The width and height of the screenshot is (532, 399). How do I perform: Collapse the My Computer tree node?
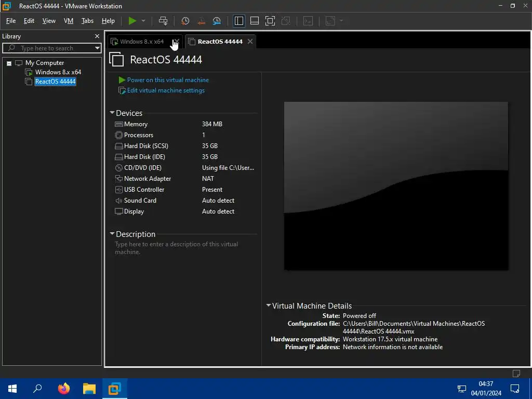(x=9, y=63)
